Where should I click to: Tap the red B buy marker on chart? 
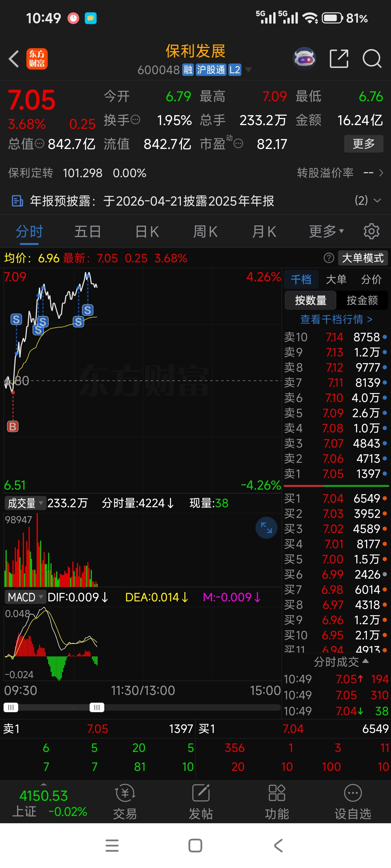[13, 427]
